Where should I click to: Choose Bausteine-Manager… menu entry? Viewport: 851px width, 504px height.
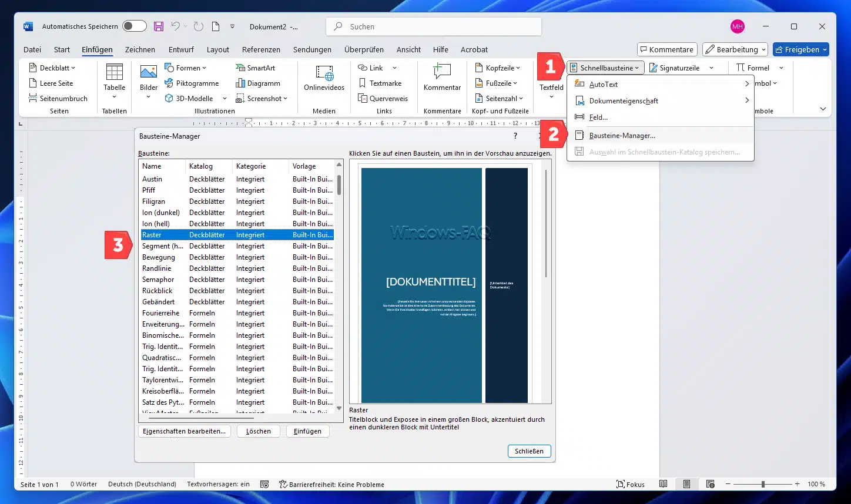point(622,136)
